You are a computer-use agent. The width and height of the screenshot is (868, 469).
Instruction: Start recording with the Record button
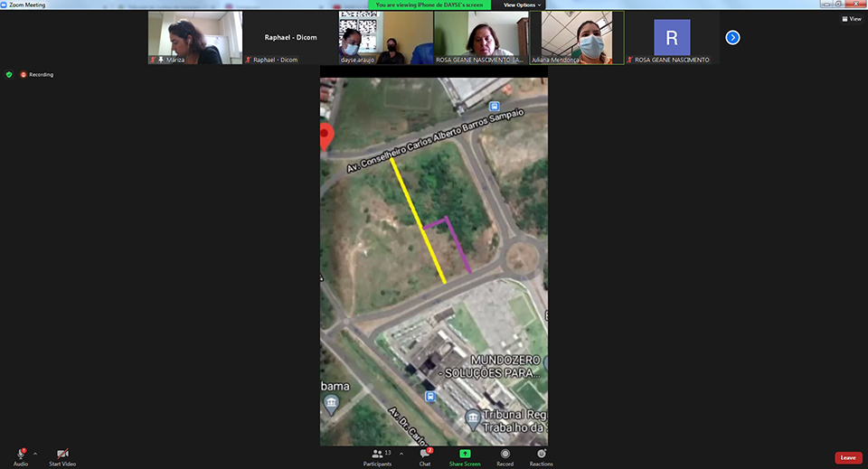pyautogui.click(x=505, y=454)
